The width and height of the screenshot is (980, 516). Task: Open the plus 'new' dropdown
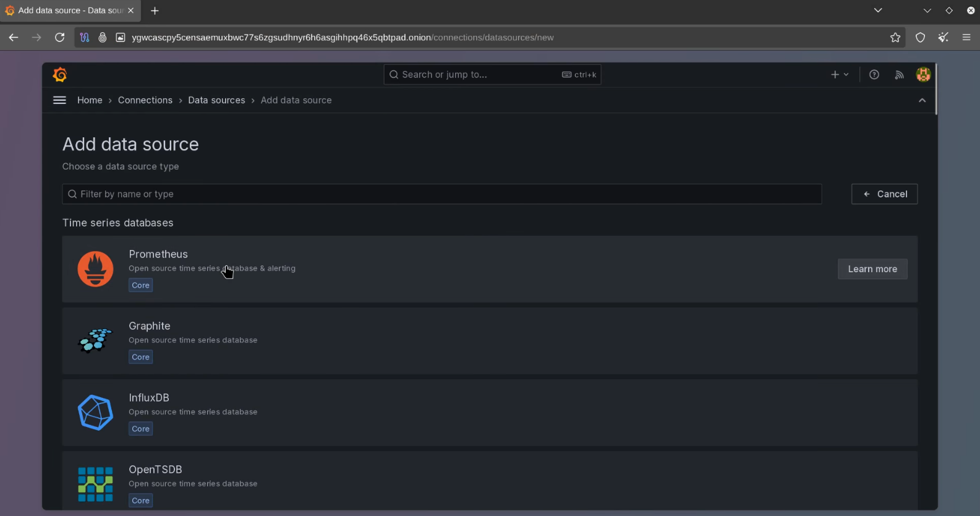[x=840, y=75]
